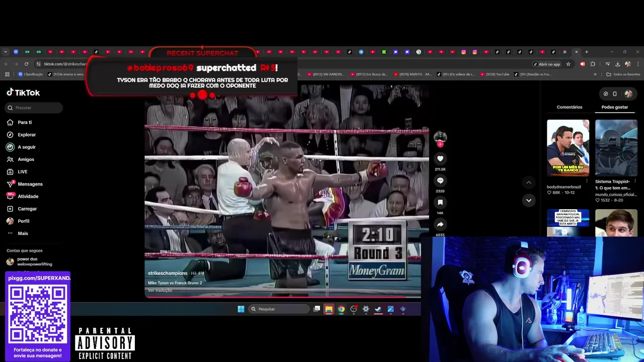
Task: Save the video with the bookmark icon
Action: (440, 203)
